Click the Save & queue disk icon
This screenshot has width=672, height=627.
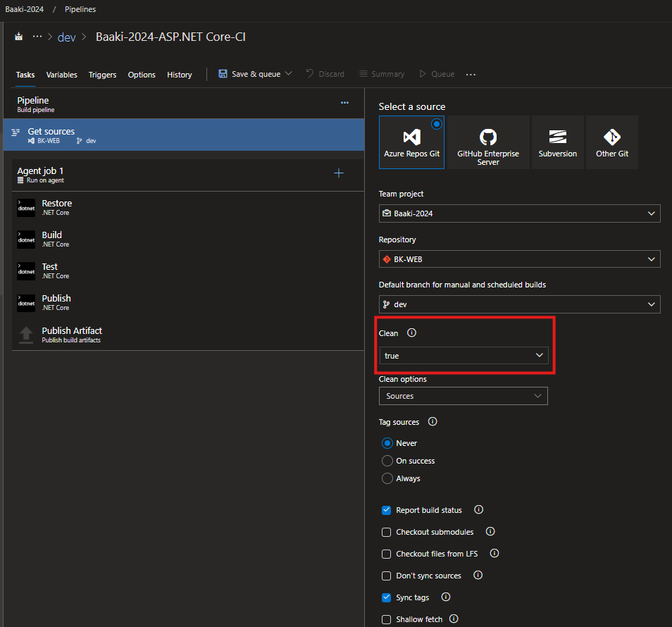tap(223, 74)
